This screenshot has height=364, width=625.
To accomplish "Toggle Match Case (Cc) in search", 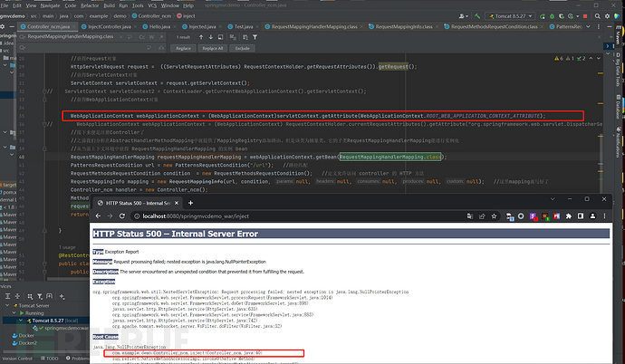I will point(142,37).
